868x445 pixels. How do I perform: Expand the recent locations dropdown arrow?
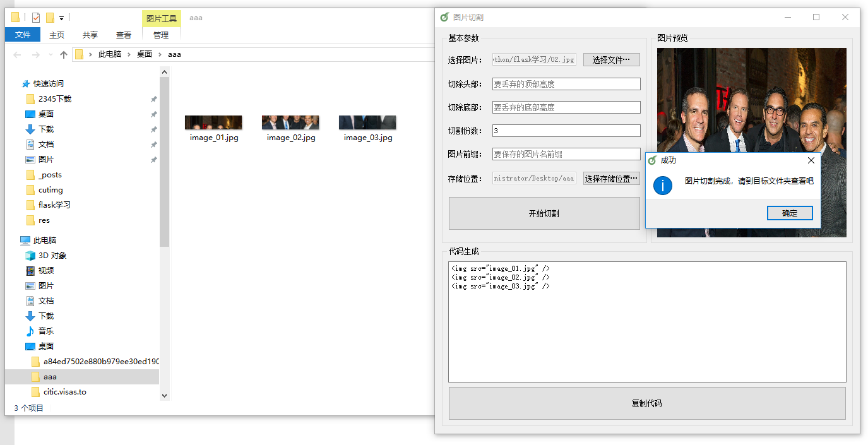[51, 55]
